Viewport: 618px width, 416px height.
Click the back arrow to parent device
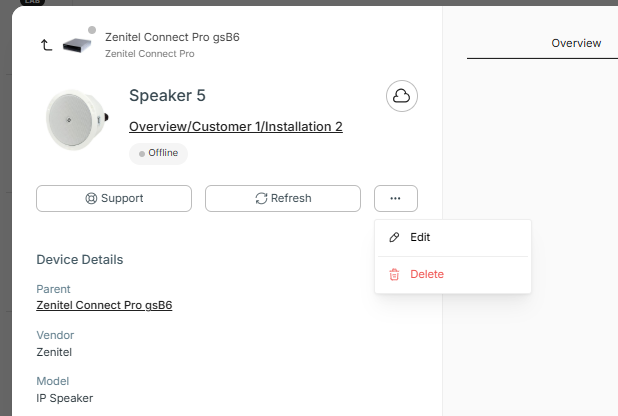point(46,45)
